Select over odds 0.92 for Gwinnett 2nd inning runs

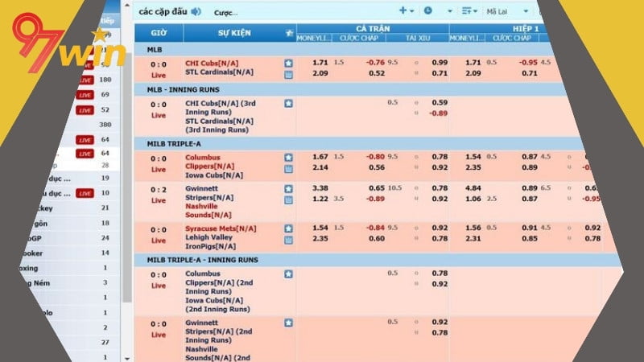point(440,322)
